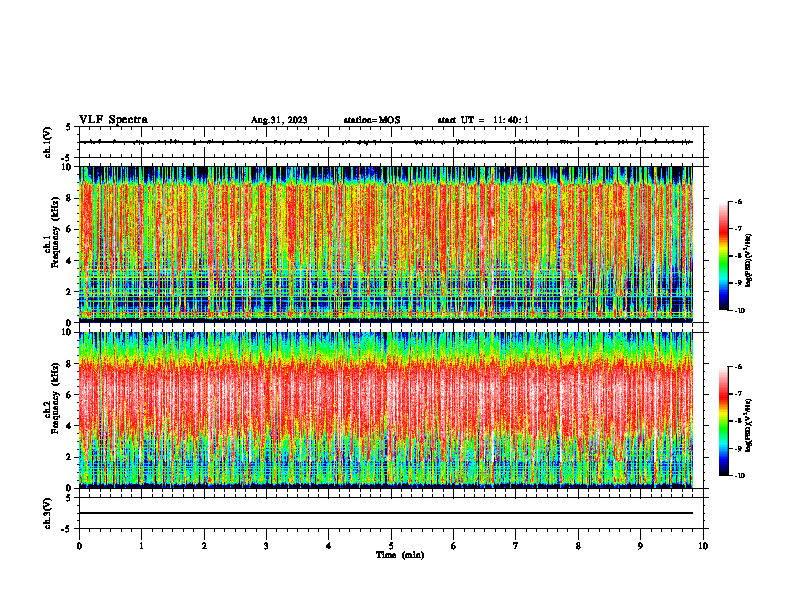Click the "5" tick on ch.1(V) axis

click(x=69, y=127)
